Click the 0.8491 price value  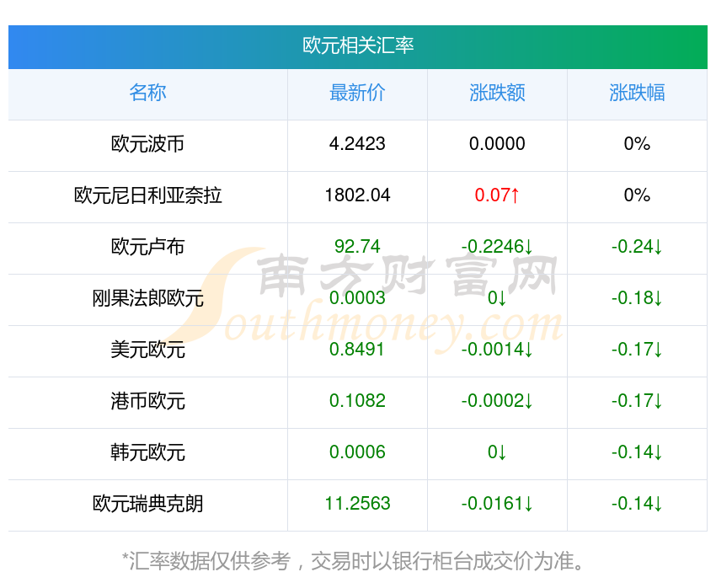tap(357, 350)
